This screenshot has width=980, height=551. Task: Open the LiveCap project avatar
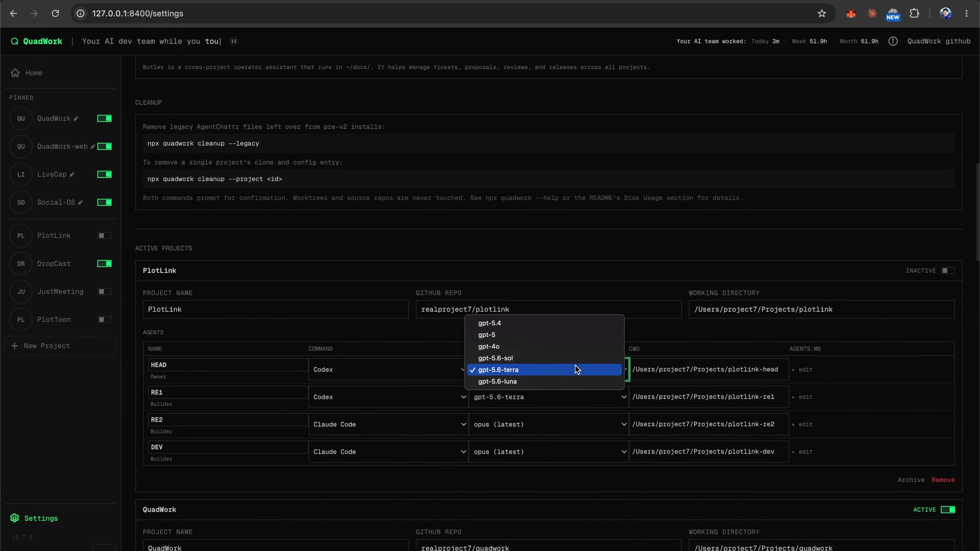[x=21, y=174]
